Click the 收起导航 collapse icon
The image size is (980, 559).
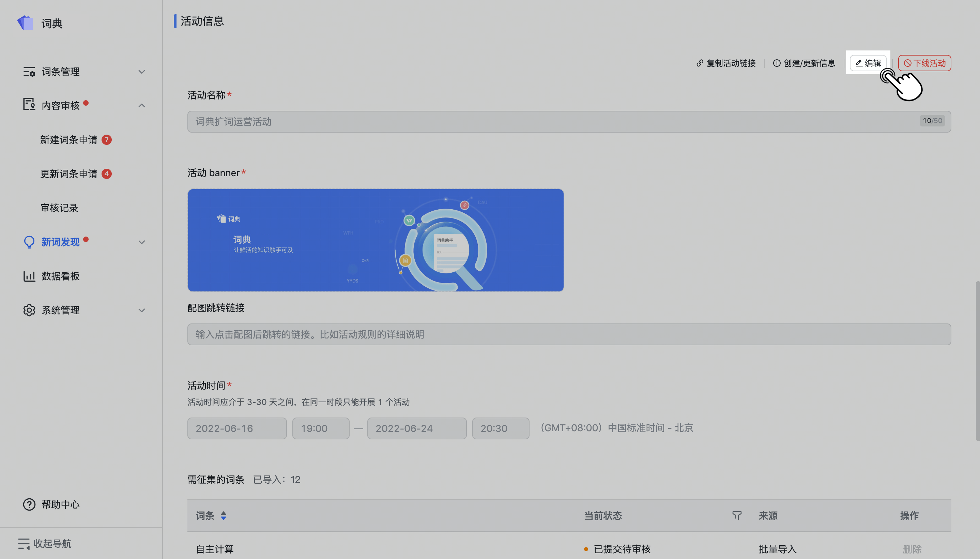click(x=24, y=544)
